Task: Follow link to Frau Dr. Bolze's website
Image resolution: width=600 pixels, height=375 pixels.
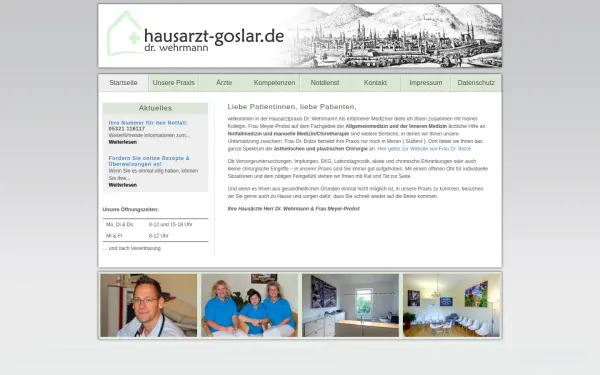Action: 424,149
